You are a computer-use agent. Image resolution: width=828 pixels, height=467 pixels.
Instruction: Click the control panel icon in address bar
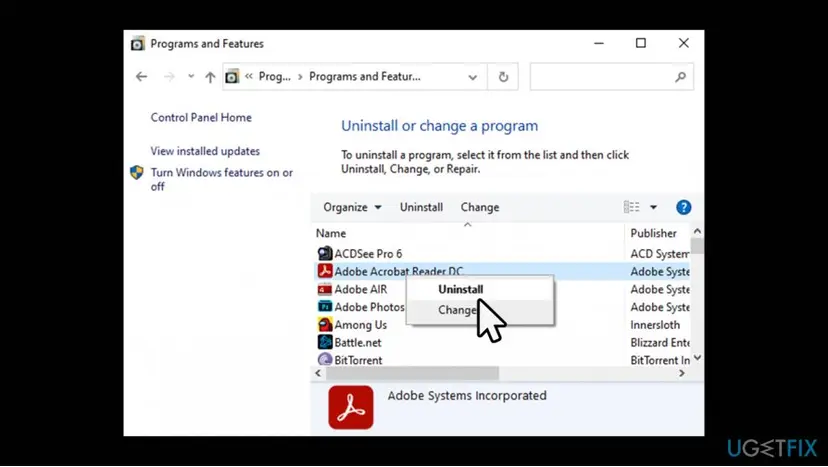(x=232, y=77)
